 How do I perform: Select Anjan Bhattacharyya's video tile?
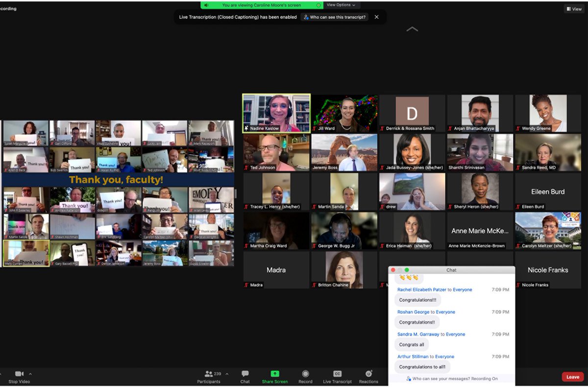pos(480,113)
